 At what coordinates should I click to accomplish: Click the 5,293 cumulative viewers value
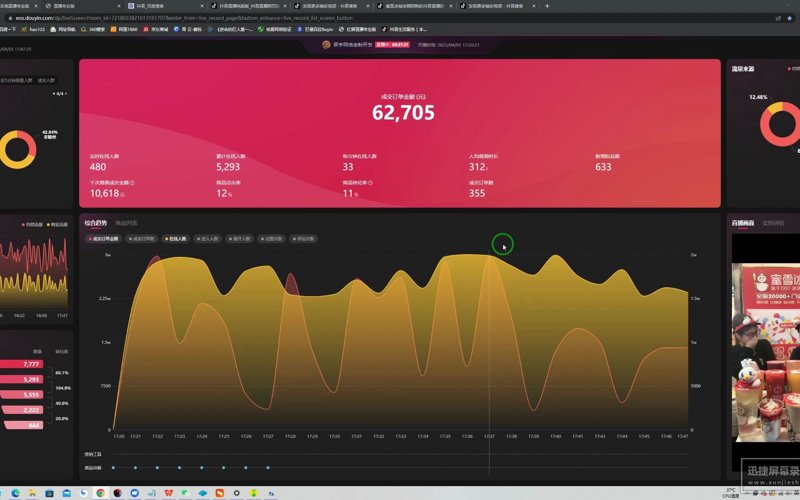[x=228, y=167]
